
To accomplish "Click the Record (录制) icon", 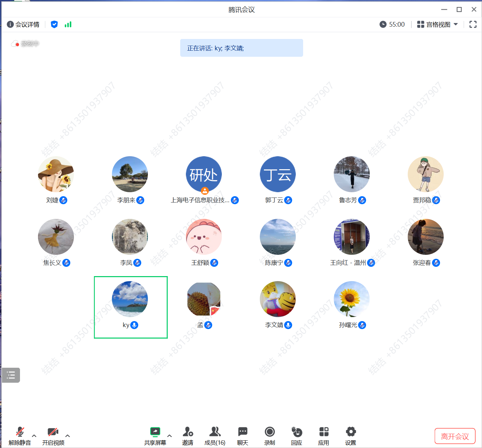I will click(x=269, y=432).
